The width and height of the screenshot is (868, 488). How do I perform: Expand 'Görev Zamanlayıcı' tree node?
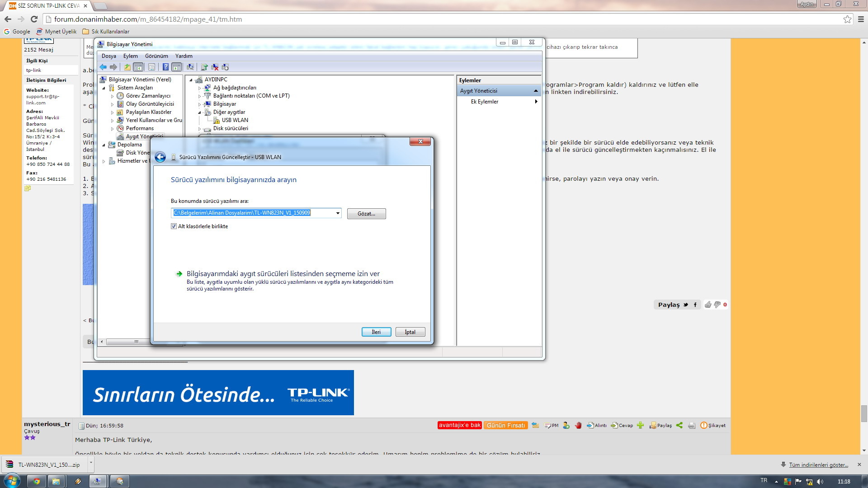[112, 96]
